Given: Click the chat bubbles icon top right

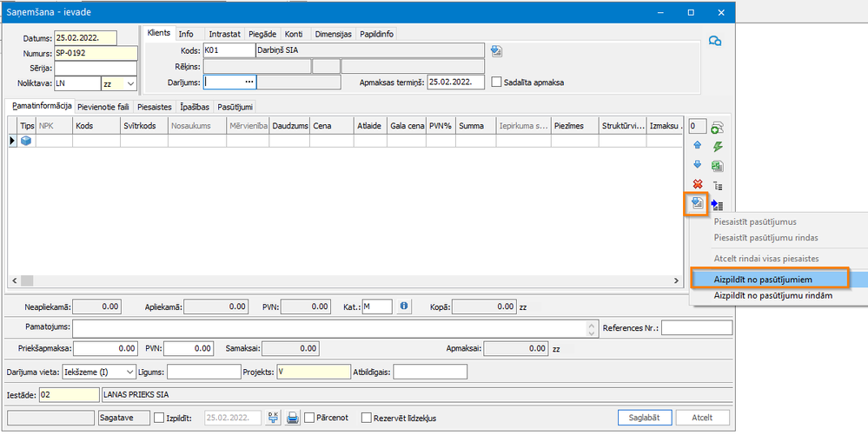Looking at the screenshot, I should pos(716,42).
